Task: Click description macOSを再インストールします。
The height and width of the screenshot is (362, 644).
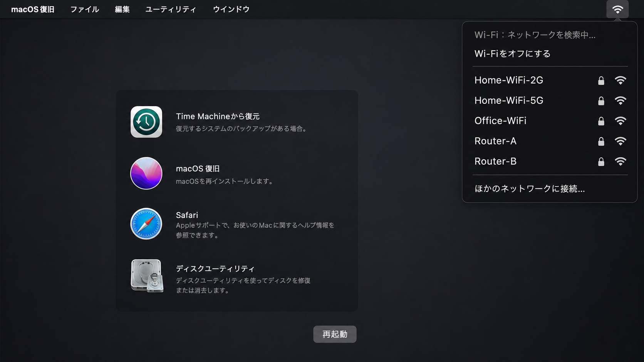Action: (225, 181)
